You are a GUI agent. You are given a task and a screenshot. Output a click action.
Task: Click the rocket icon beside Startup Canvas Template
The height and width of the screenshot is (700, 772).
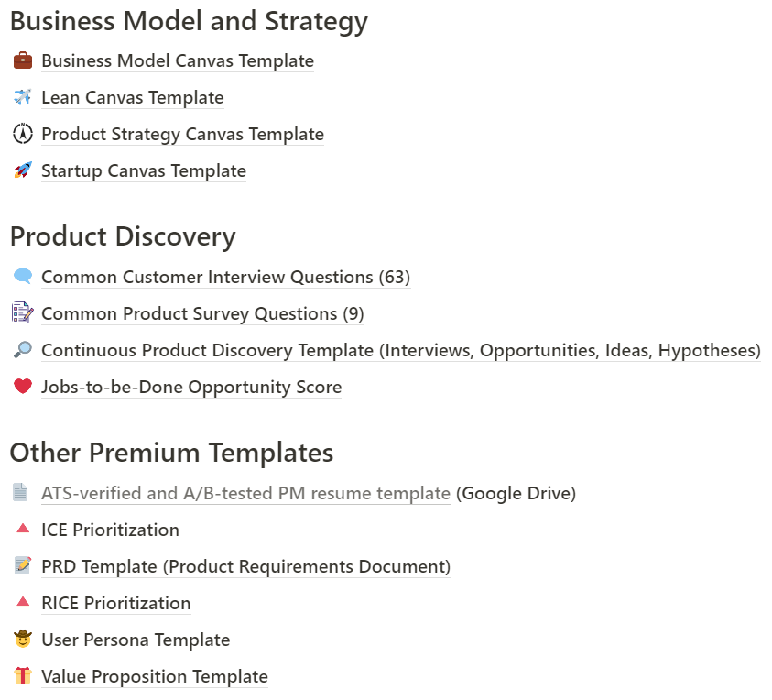tap(23, 170)
